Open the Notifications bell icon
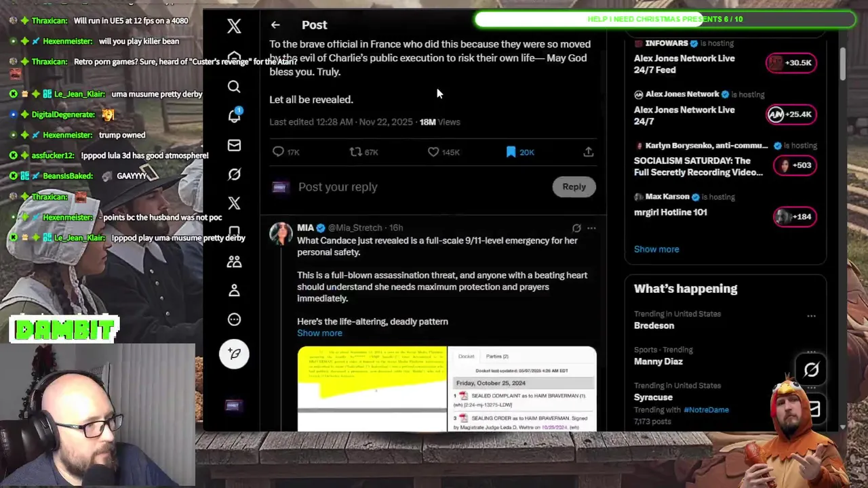Screen dimensions: 868x488 234,116
